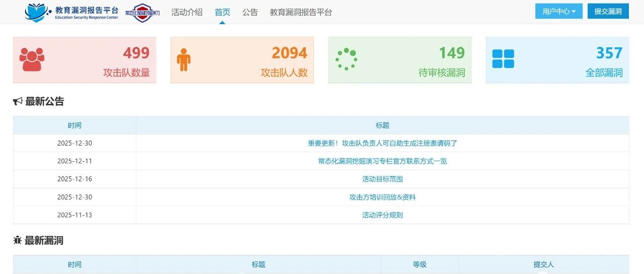Click the 攻击队人数 label
Screen dimensions: 644x274
tap(284, 73)
